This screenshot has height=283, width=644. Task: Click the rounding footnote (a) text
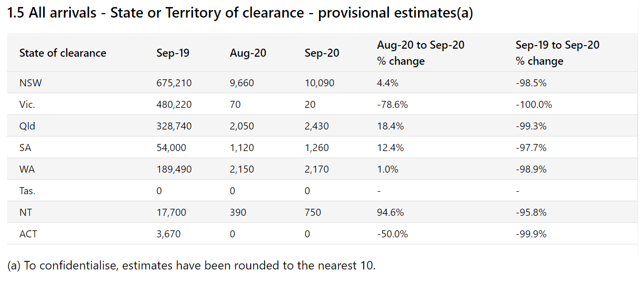191,265
